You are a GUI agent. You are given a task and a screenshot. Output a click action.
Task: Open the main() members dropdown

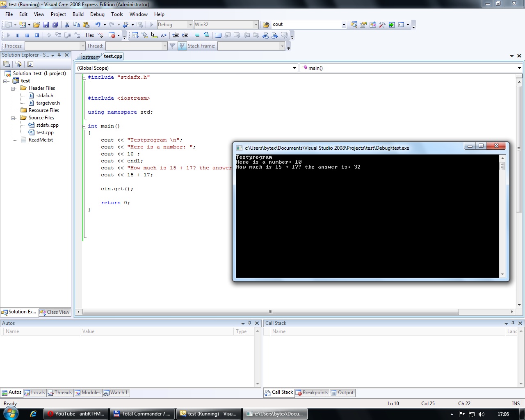pyautogui.click(x=519, y=68)
